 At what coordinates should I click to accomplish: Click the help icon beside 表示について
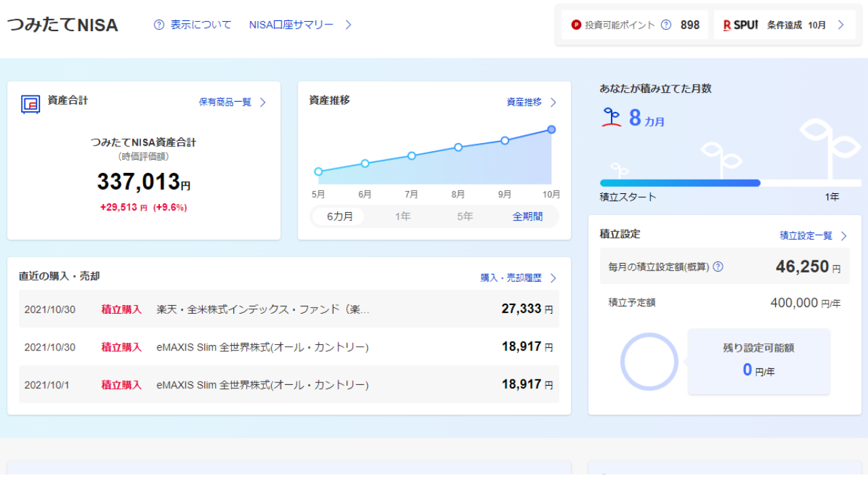(159, 25)
